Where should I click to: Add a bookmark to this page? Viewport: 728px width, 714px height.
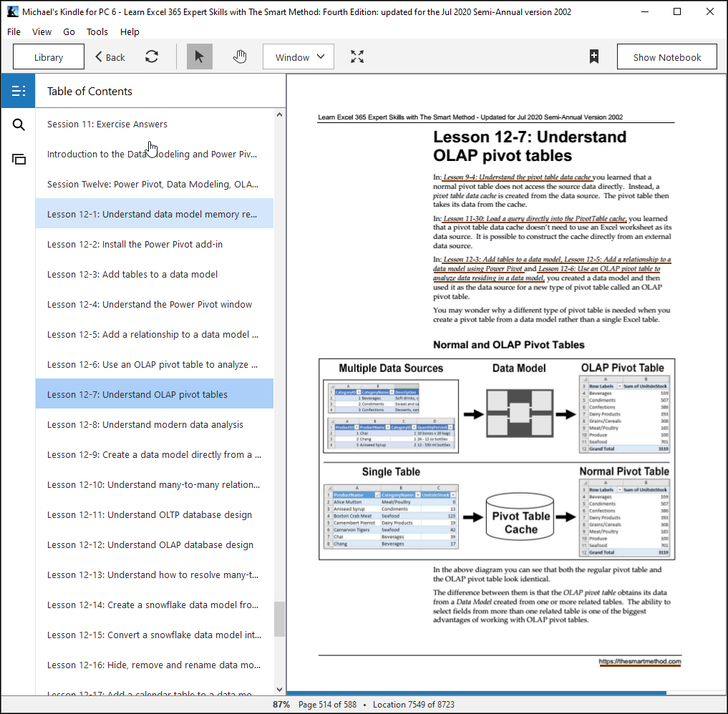point(594,57)
